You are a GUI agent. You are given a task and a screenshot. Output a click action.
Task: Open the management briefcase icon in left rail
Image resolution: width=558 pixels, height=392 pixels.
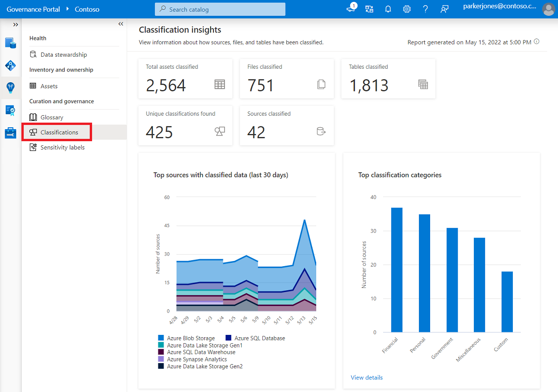[10, 133]
